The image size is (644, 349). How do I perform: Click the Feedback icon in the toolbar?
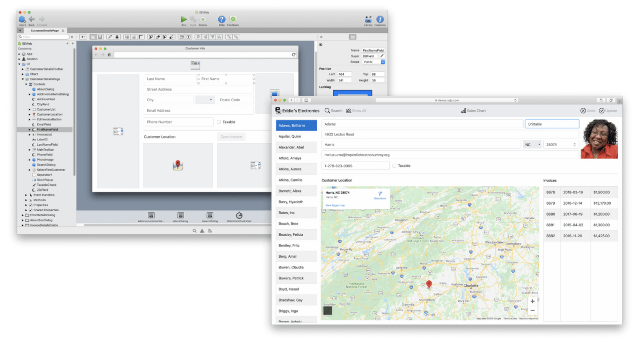233,19
